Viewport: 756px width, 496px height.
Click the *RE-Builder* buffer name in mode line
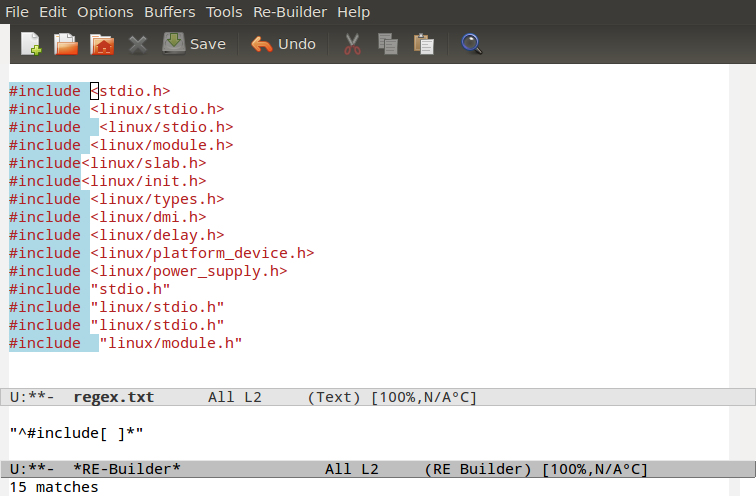tap(127, 469)
